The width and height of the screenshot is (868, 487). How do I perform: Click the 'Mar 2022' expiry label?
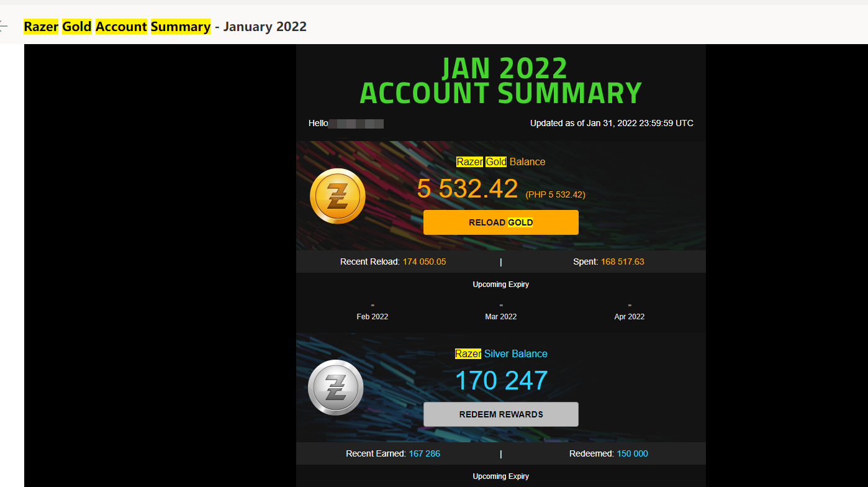coord(501,316)
